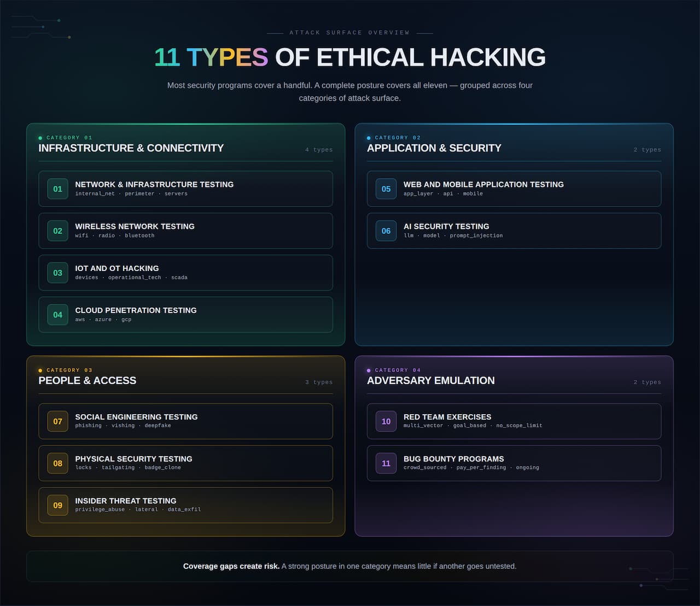
Task: Toggle the Category 01 status indicator dot
Action: [39, 138]
